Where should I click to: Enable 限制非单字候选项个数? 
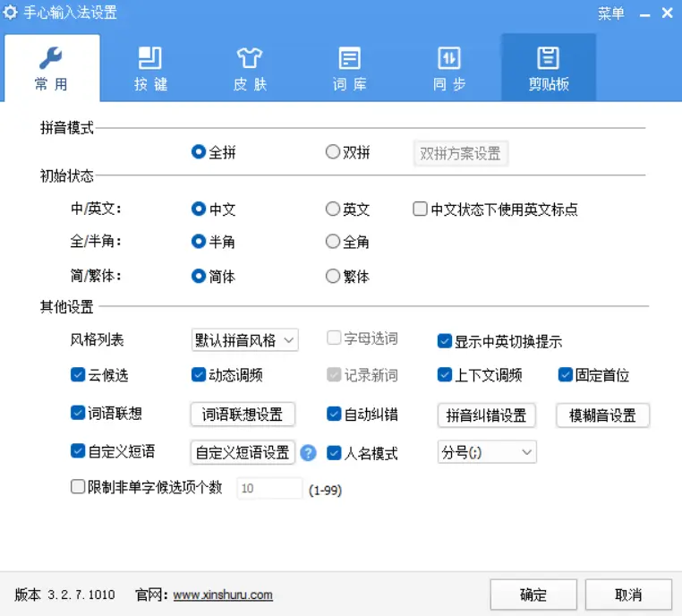point(146,487)
